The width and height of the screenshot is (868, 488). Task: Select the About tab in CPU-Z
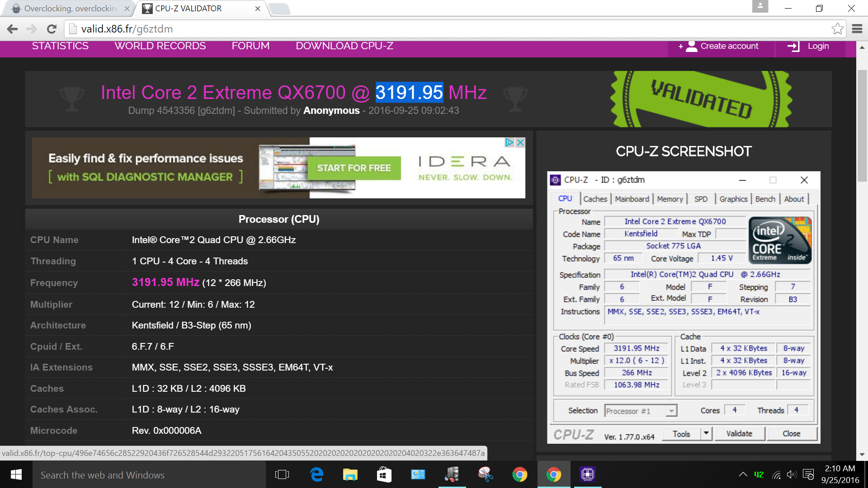click(x=794, y=199)
